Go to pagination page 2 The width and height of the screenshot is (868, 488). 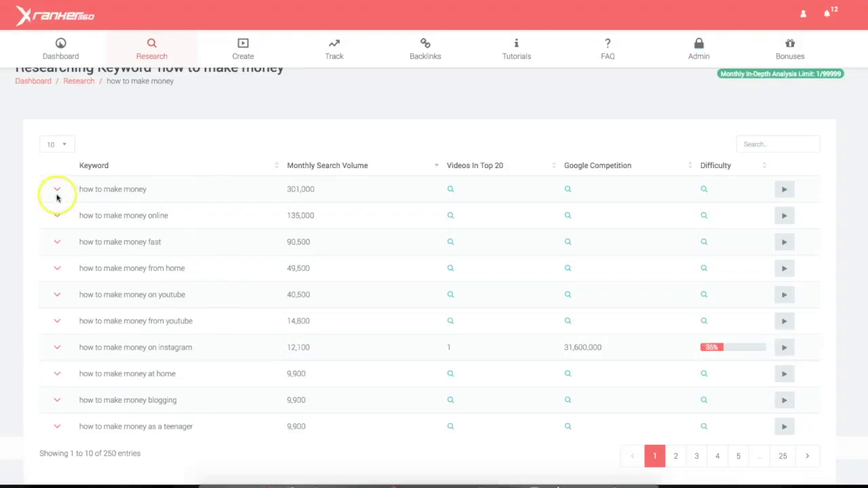tap(675, 456)
